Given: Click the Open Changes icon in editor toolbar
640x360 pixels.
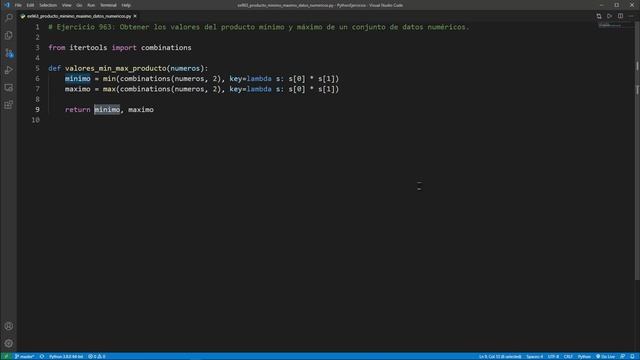Looking at the screenshot, I should pos(599,16).
